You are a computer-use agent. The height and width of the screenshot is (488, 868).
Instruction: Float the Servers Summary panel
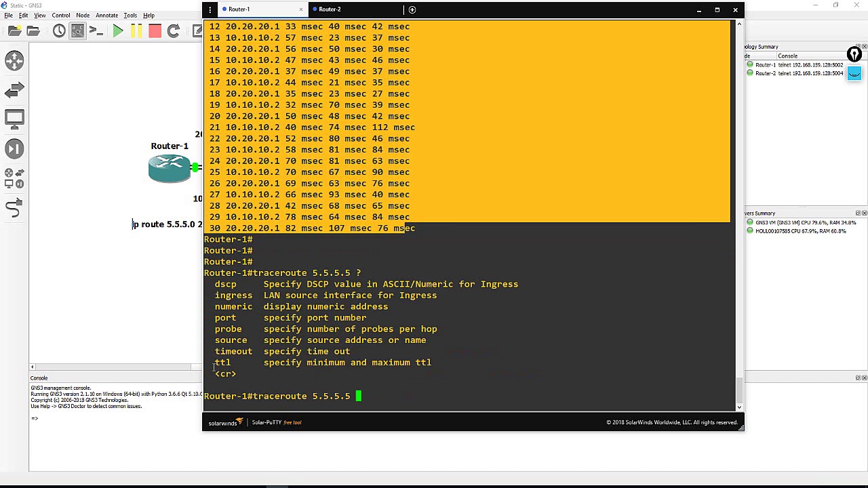[x=858, y=213]
